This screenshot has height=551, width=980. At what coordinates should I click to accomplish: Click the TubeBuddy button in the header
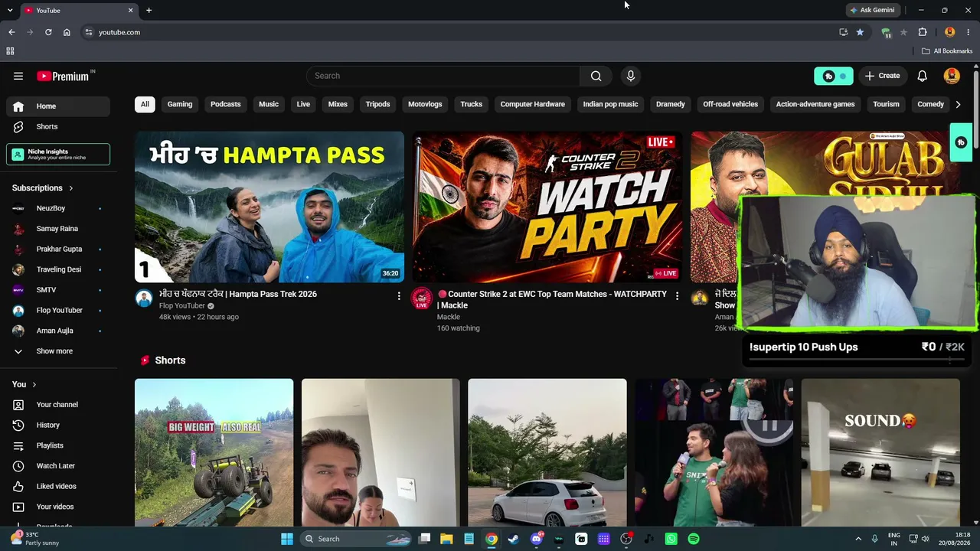[x=833, y=76]
